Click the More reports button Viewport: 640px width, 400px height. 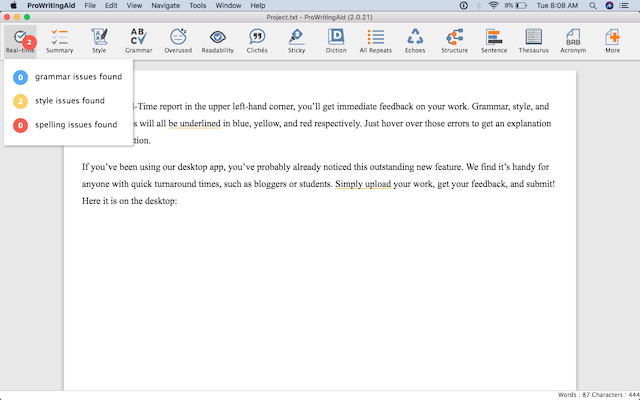[x=612, y=41]
